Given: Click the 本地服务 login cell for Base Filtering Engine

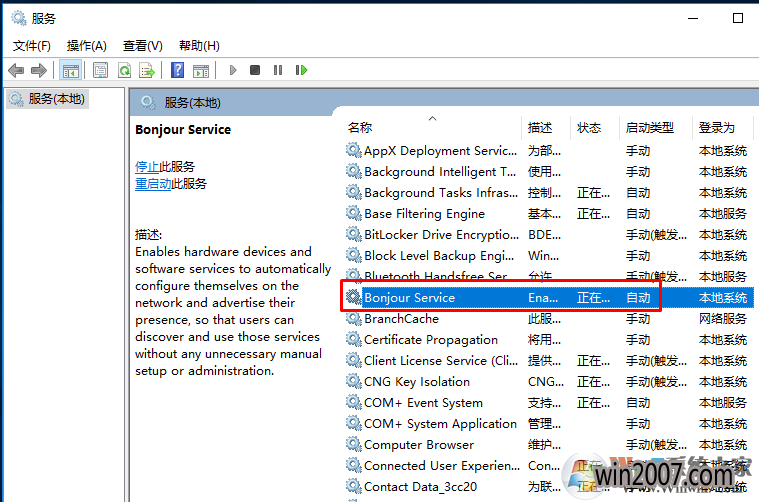Looking at the screenshot, I should 723,214.
